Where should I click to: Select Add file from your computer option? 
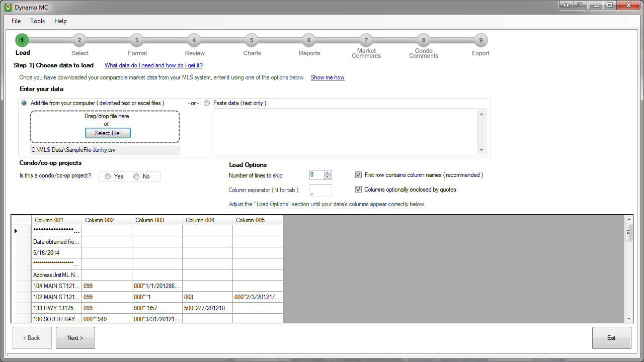(x=24, y=103)
